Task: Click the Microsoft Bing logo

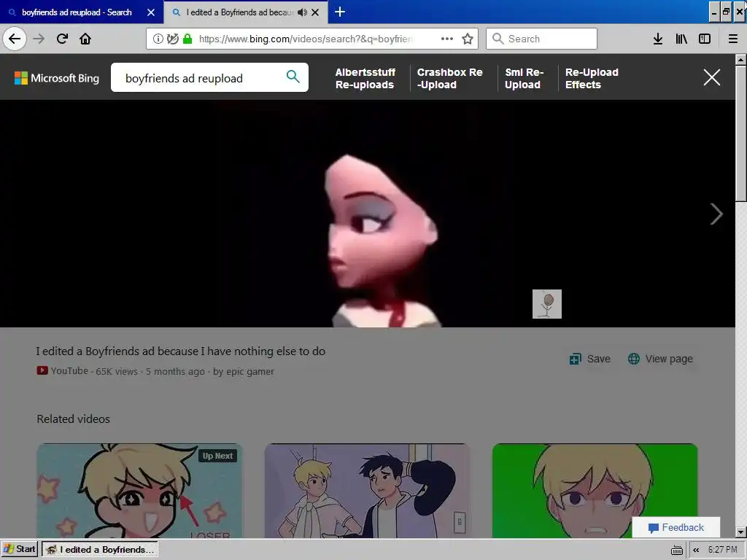Action: (x=57, y=78)
